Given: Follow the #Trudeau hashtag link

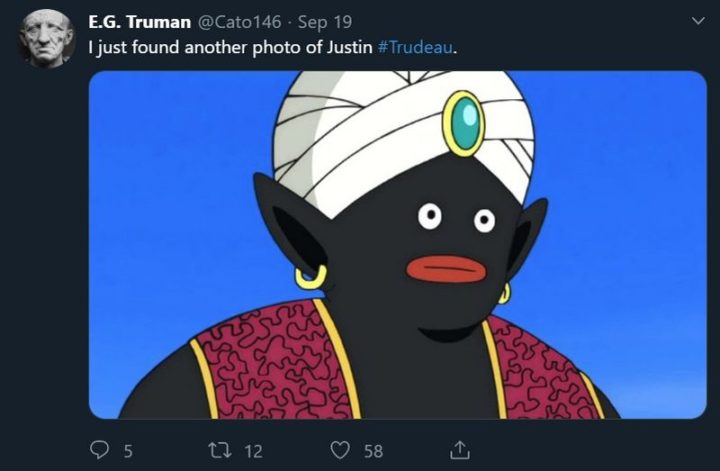Looking at the screenshot, I should click(x=416, y=47).
